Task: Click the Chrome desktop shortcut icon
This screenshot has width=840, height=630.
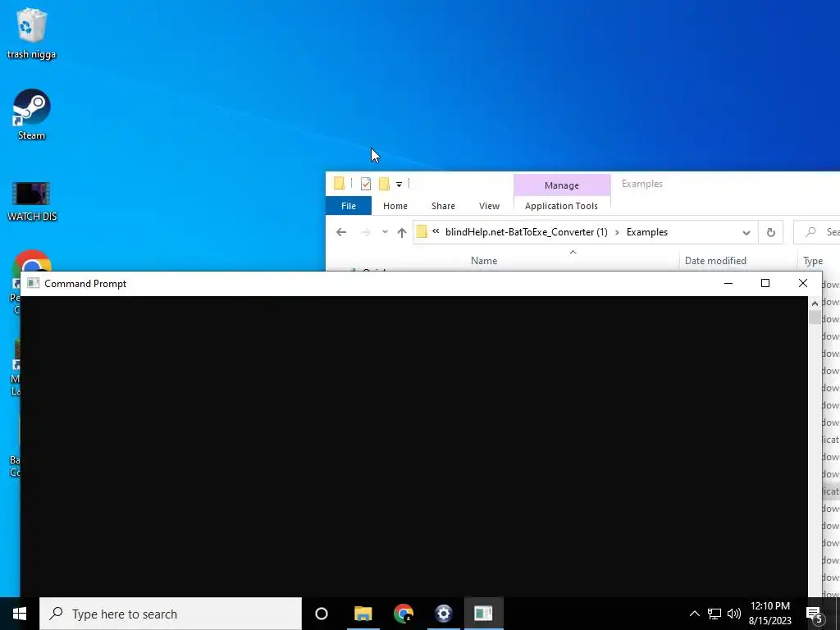Action: tap(32, 262)
